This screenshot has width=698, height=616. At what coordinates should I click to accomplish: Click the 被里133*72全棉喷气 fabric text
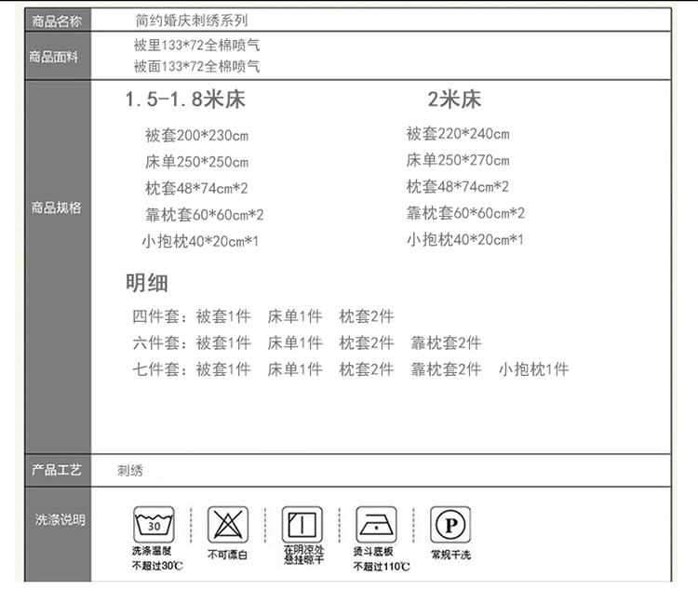195,45
